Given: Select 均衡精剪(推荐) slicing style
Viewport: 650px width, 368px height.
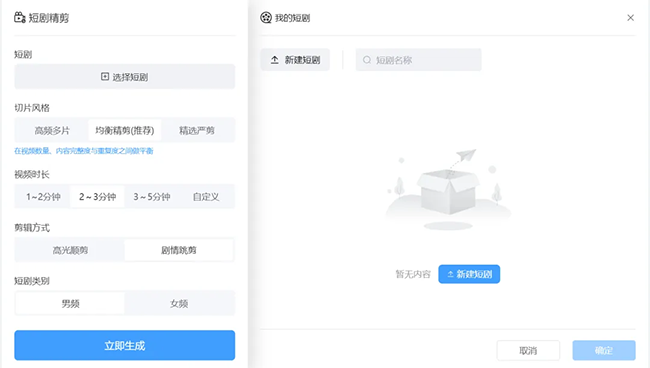Looking at the screenshot, I should [125, 131].
